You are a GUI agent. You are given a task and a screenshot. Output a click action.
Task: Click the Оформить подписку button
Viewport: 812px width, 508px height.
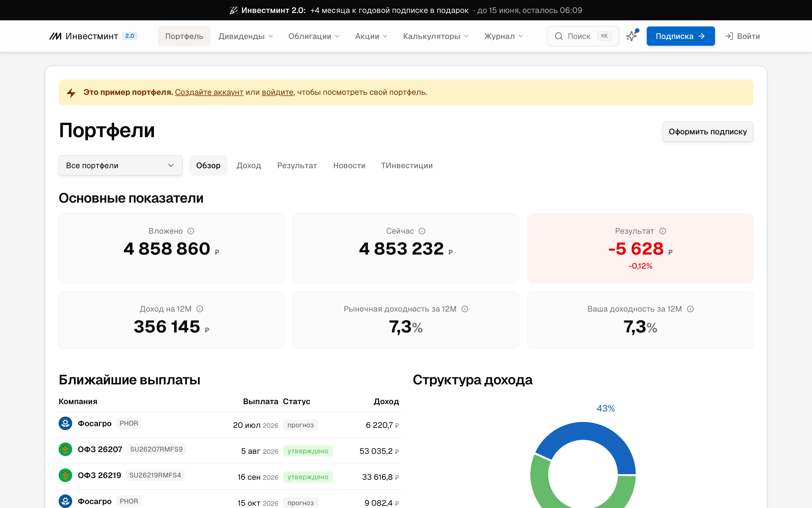[x=708, y=131]
